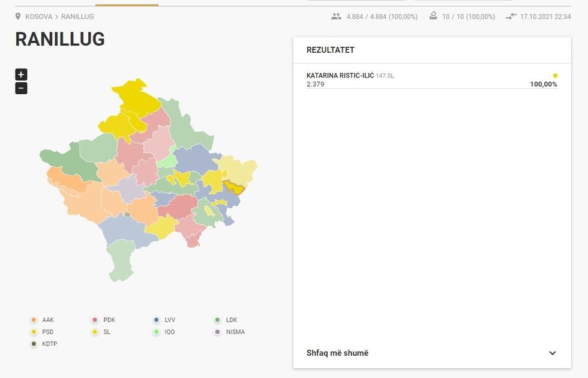Viewport: 588px width, 378px height.
Task: Select RANILLUG in the breadcrumb
Action: (77, 17)
